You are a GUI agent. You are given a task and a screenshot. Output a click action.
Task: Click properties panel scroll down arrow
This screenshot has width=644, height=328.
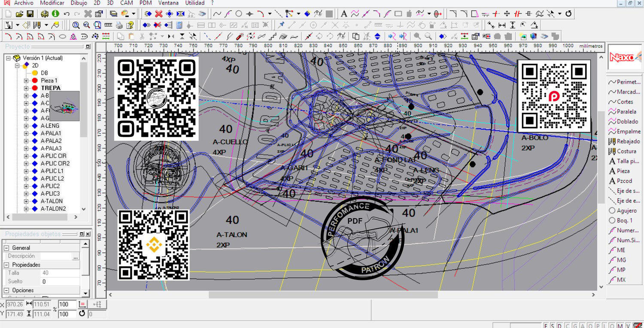click(85, 294)
